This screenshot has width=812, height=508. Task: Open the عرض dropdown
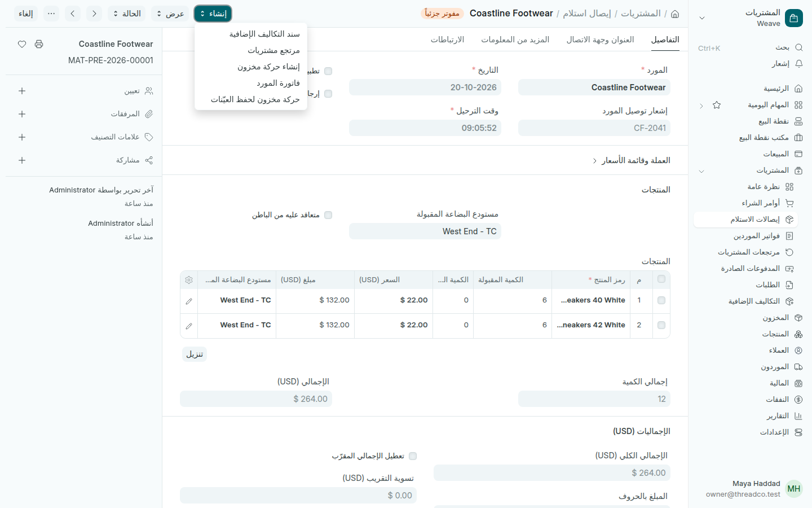point(170,14)
